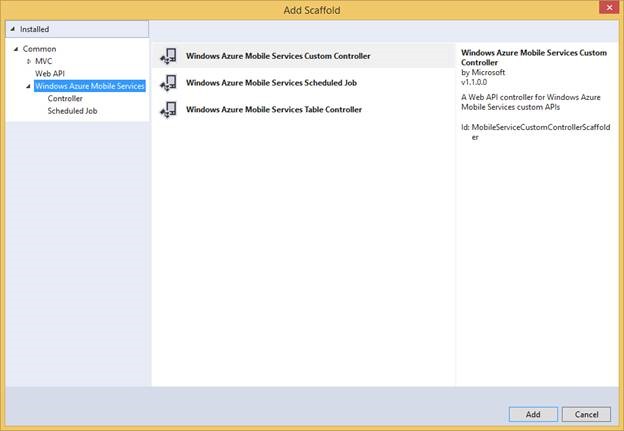Select the Web API tree item

coord(50,74)
